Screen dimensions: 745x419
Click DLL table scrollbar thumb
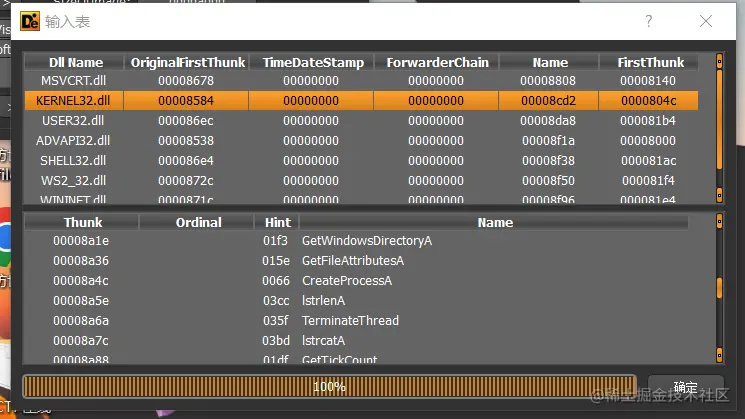pyautogui.click(x=719, y=119)
